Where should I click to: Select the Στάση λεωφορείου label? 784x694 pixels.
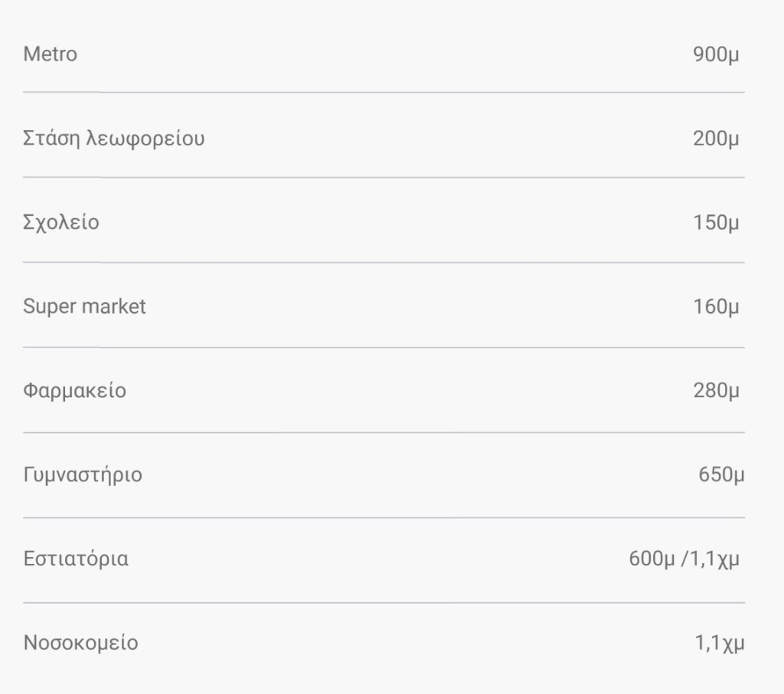pos(114,139)
